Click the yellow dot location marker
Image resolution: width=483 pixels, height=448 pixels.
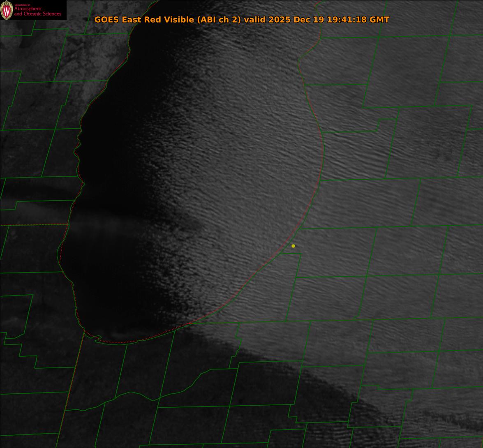click(293, 246)
